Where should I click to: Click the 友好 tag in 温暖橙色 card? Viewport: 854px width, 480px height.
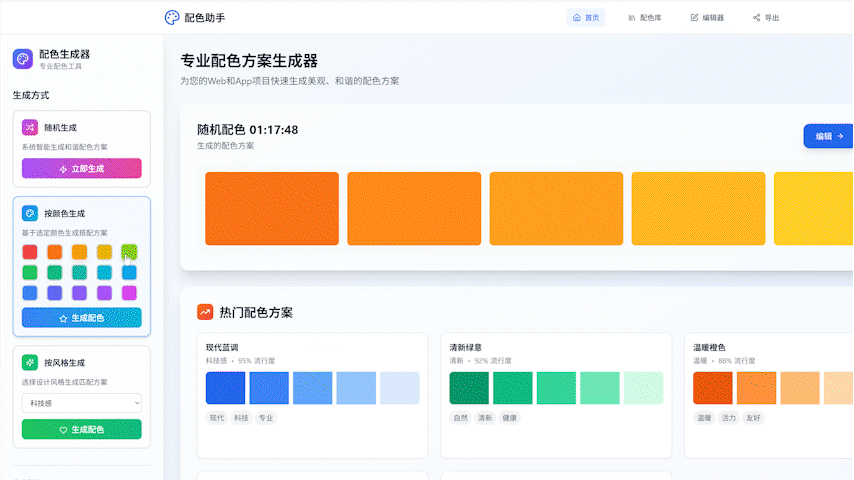pyautogui.click(x=753, y=418)
